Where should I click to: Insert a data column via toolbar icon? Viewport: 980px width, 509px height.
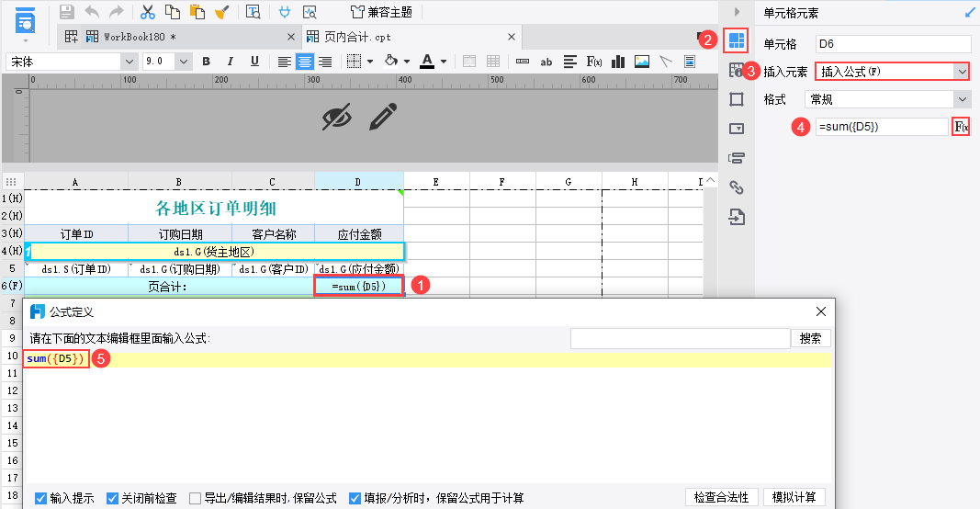(523, 62)
